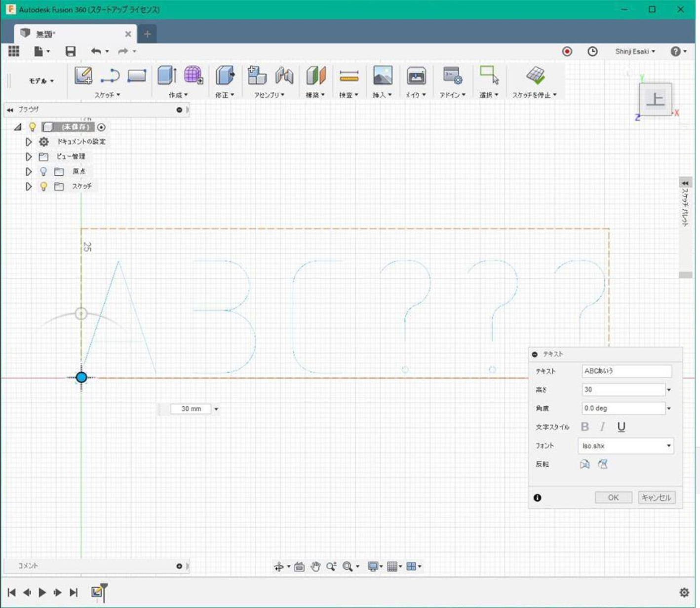The height and width of the screenshot is (608, 700).
Task: Open the アセンブリ toolbar menu
Action: pyautogui.click(x=269, y=95)
